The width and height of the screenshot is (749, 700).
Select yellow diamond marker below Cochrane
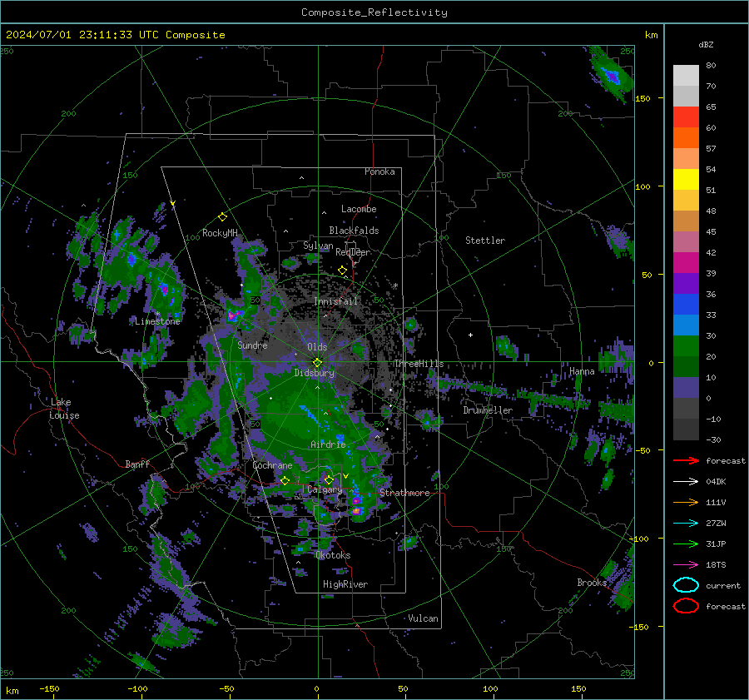[x=285, y=481]
